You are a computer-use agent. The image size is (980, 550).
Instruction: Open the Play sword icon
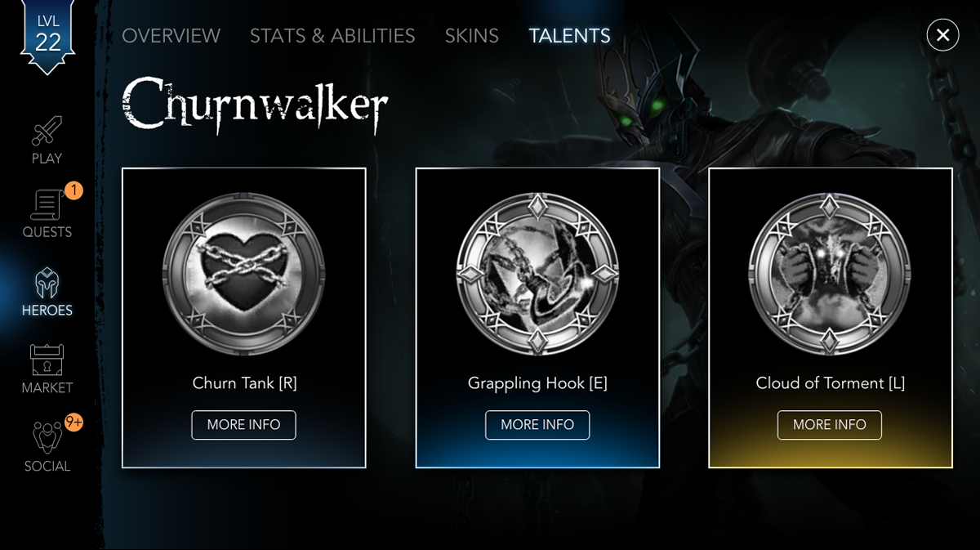click(x=47, y=132)
